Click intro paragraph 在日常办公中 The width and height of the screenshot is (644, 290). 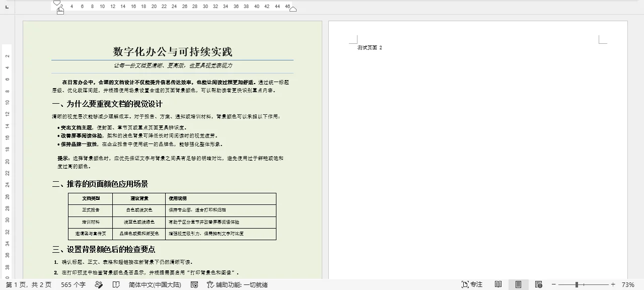pos(170,86)
